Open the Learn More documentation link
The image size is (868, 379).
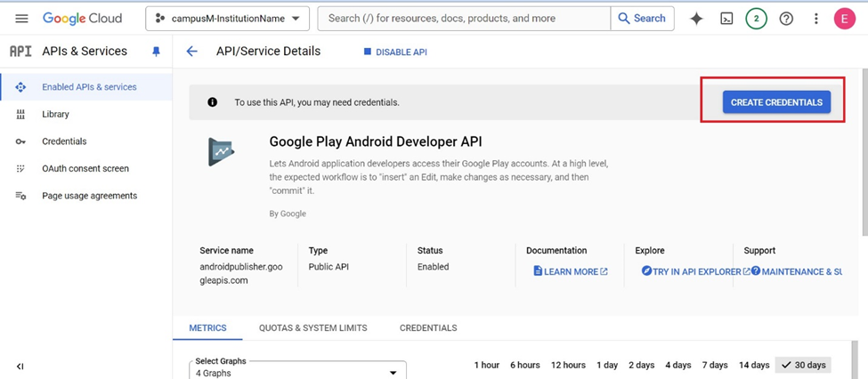(x=570, y=271)
